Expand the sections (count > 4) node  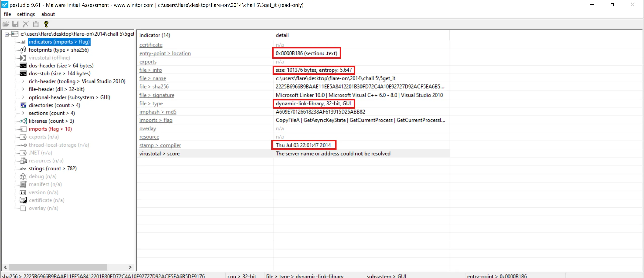point(23,113)
